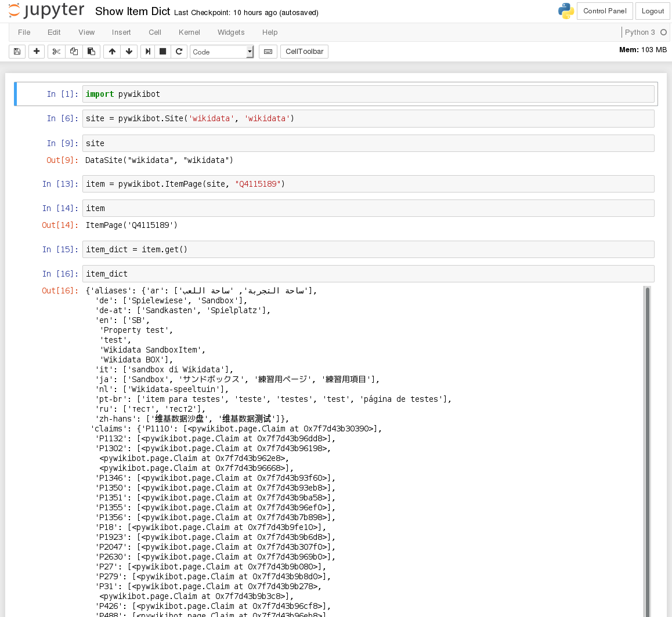Click the CellToolbar button

click(x=304, y=52)
